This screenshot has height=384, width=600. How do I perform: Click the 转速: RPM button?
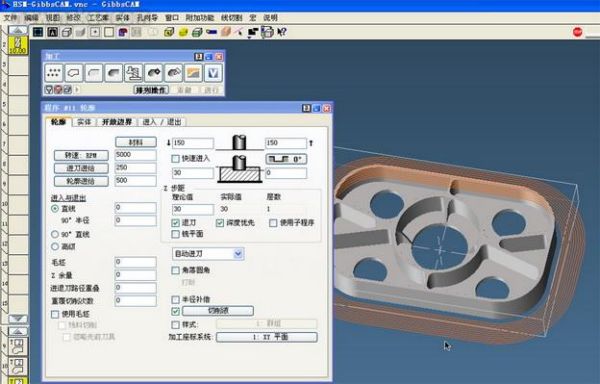pyautogui.click(x=81, y=155)
